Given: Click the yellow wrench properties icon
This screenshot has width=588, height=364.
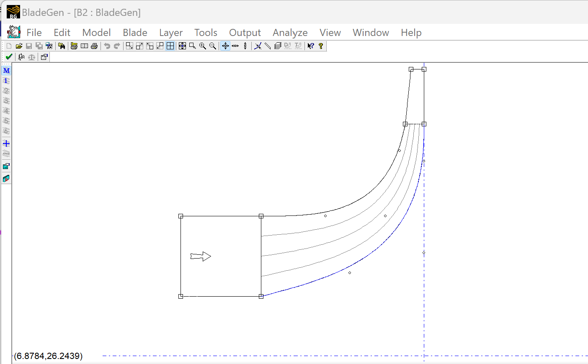Looking at the screenshot, I should (74, 46).
